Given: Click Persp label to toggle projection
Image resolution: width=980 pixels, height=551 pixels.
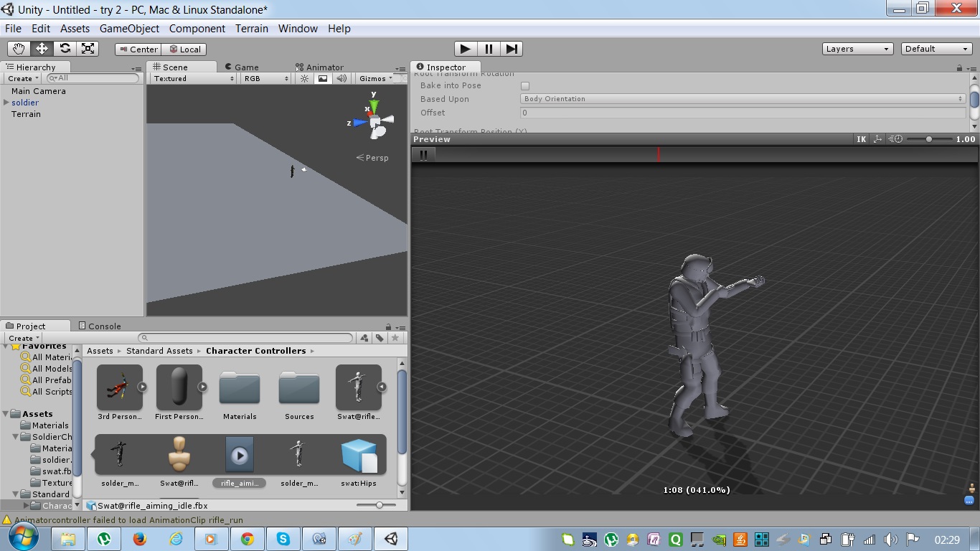Looking at the screenshot, I should coord(372,158).
